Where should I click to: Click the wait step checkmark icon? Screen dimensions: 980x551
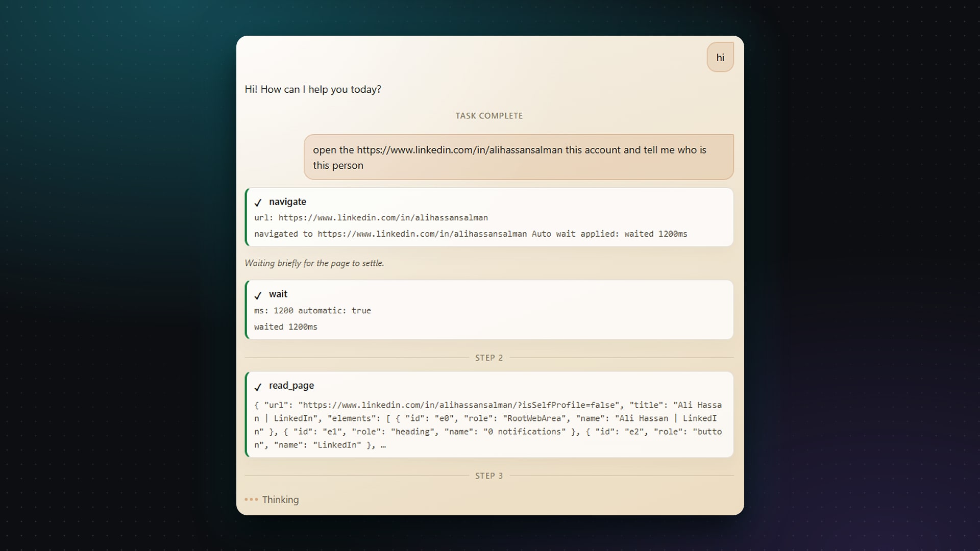pyautogui.click(x=258, y=295)
